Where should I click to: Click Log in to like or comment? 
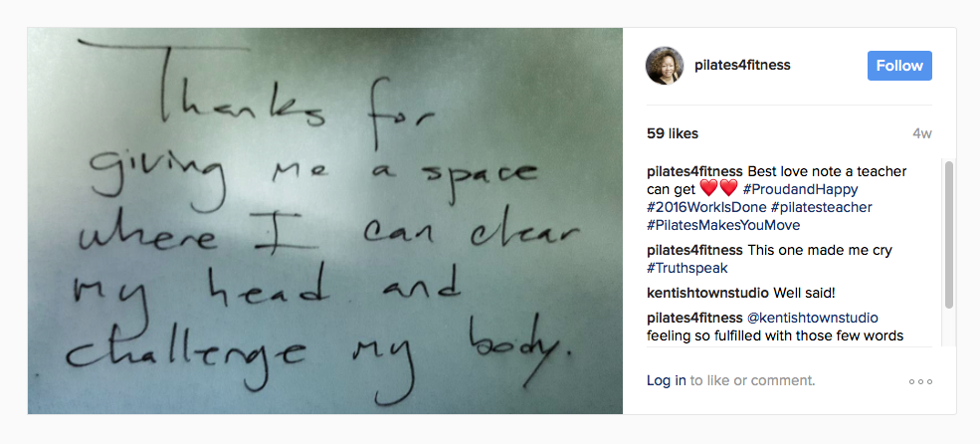[x=667, y=381]
